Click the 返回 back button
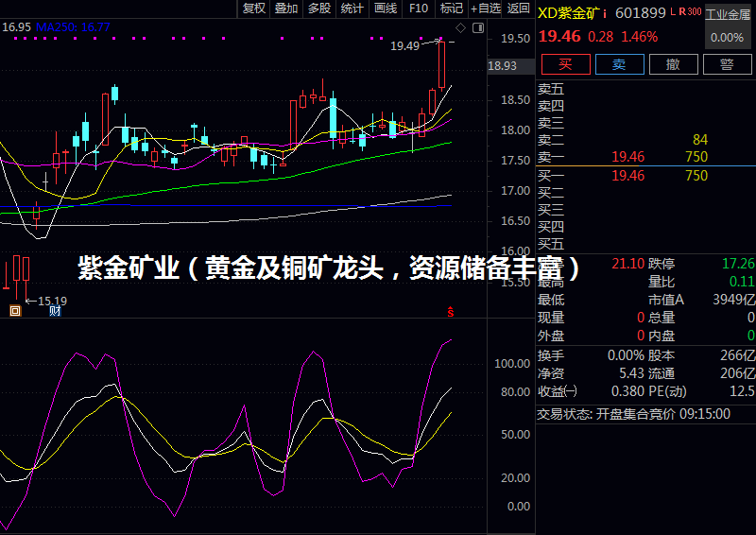Screen dimensions: 756x535 pos(518,9)
